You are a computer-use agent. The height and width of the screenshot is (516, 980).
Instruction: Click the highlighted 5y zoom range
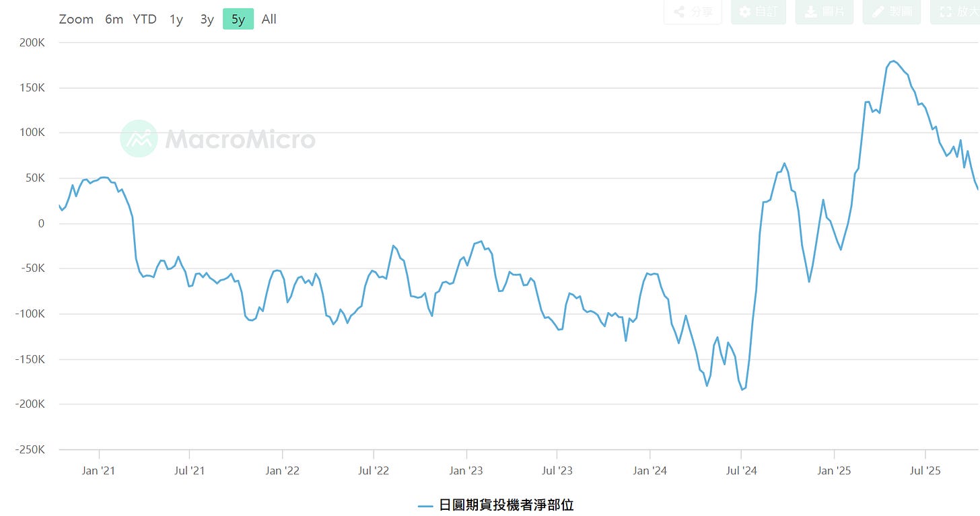[238, 20]
